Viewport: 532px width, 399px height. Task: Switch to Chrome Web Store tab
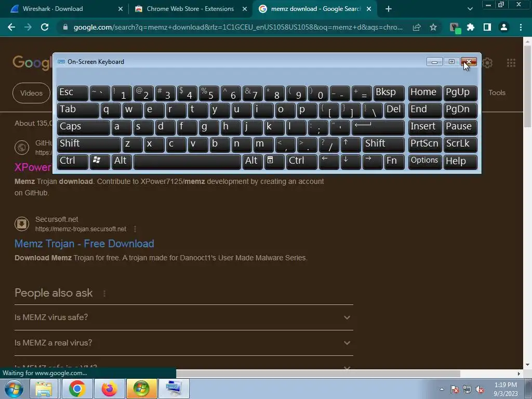pos(190,9)
